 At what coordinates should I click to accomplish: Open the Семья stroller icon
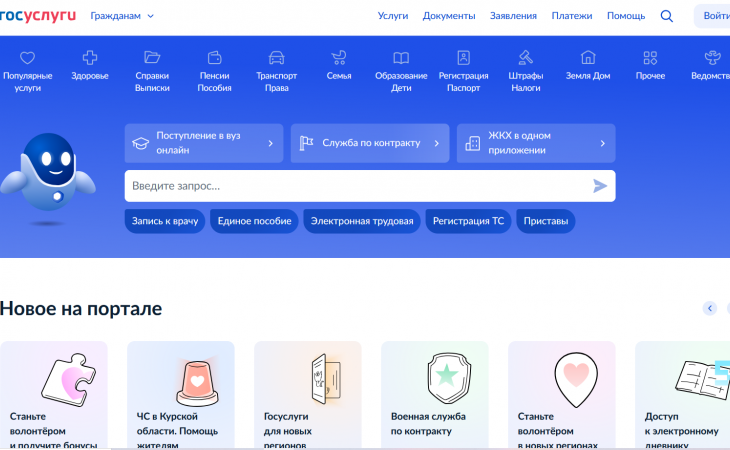339,58
